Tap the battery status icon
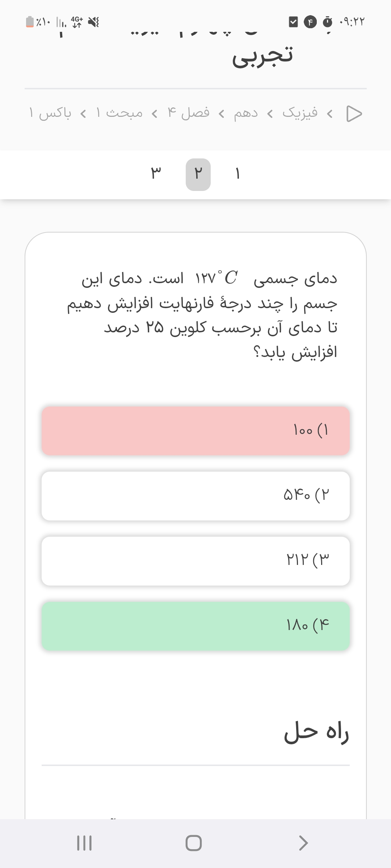Viewport: 391px width, 868px height. pyautogui.click(x=30, y=22)
